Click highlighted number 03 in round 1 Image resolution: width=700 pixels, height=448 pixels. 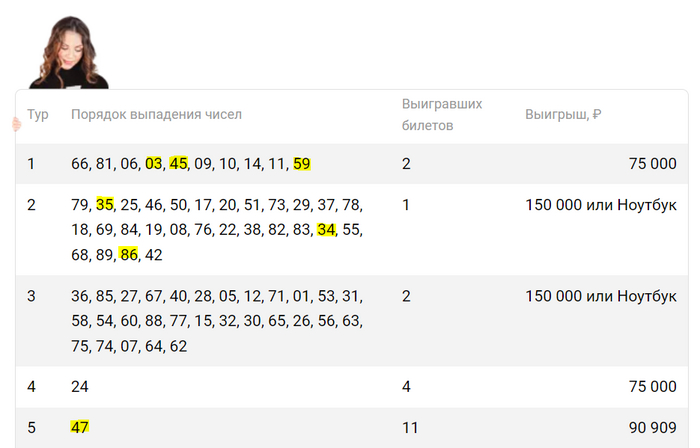153,163
